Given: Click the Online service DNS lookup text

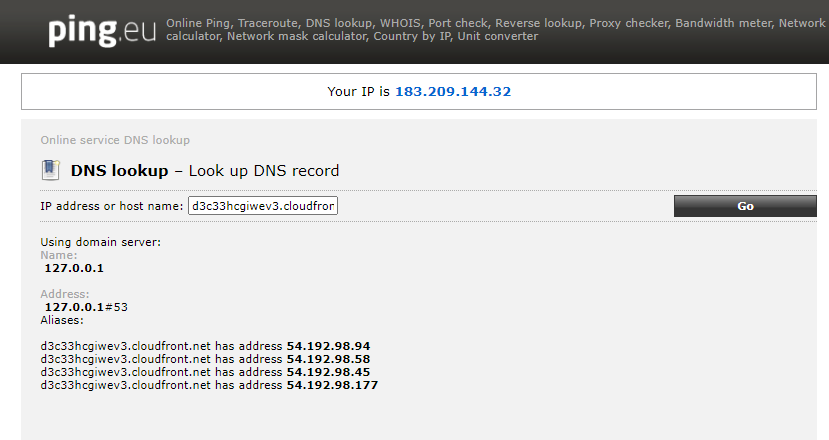Looking at the screenshot, I should (115, 140).
